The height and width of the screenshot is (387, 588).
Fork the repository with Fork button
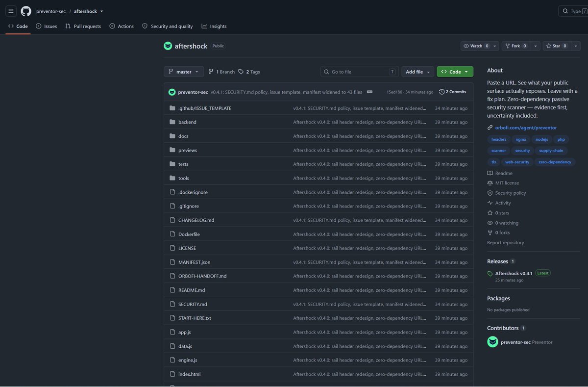pyautogui.click(x=515, y=46)
